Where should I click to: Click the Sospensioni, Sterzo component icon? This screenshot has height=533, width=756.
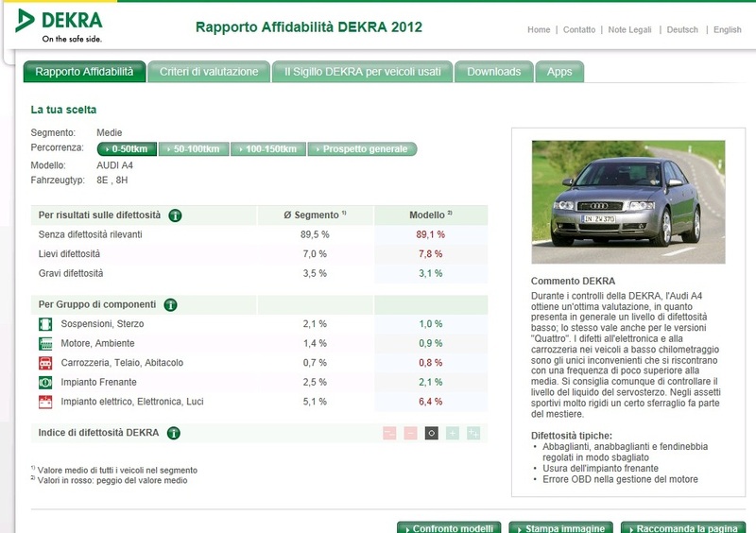(x=44, y=324)
